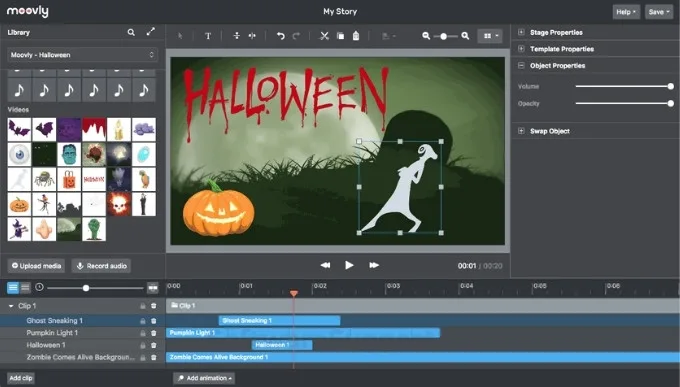Open the Help dropdown menu
This screenshot has height=387, width=680.
[x=626, y=12]
